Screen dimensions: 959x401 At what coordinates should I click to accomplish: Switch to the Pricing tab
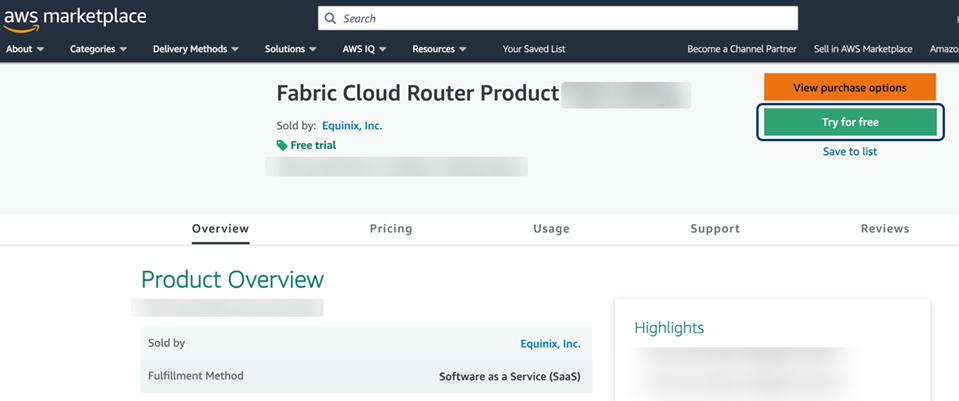[391, 229]
